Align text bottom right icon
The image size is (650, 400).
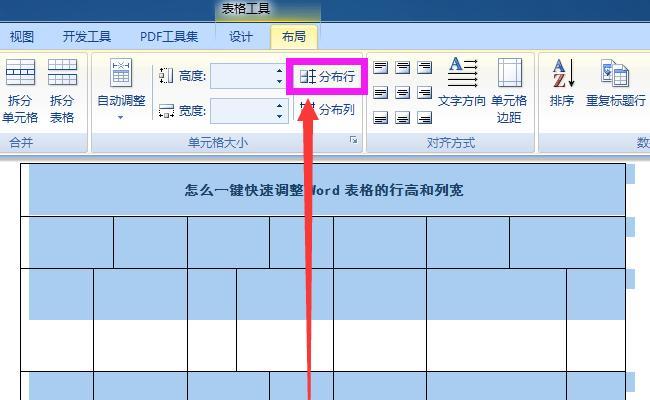coord(424,118)
